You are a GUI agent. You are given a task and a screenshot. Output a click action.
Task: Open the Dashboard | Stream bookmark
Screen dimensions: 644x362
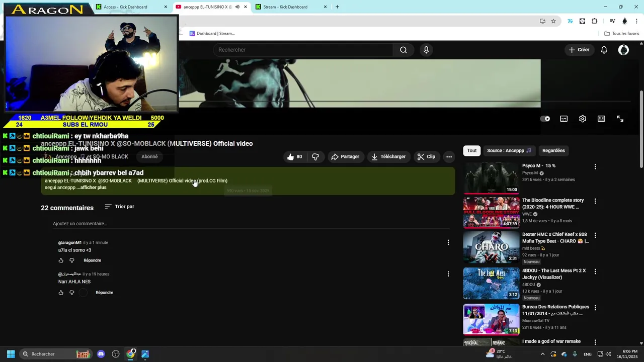point(212,34)
